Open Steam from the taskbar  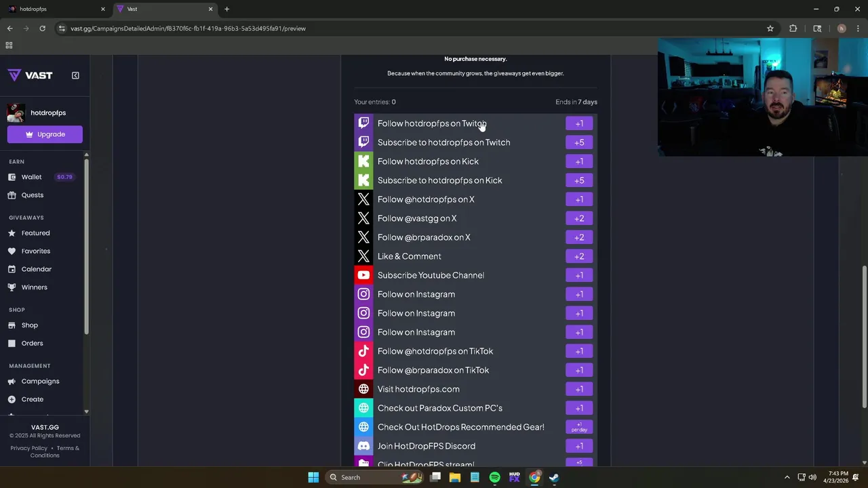[x=554, y=477]
